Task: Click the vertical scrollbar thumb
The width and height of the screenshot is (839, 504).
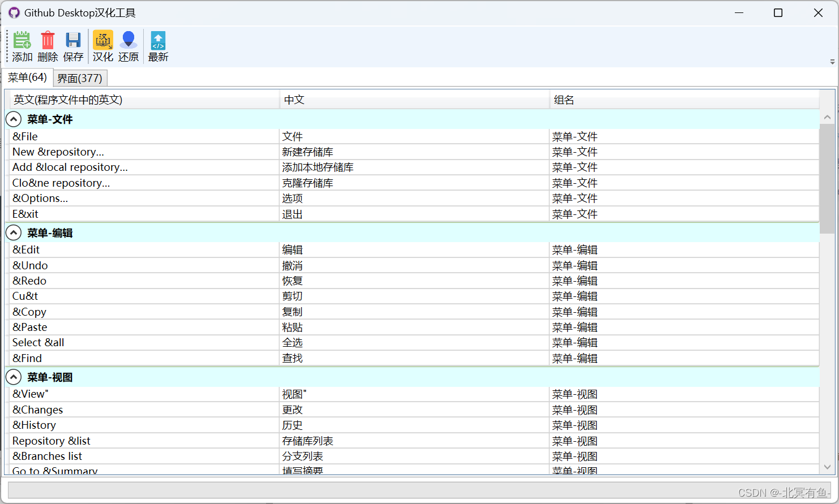Action: click(827, 179)
